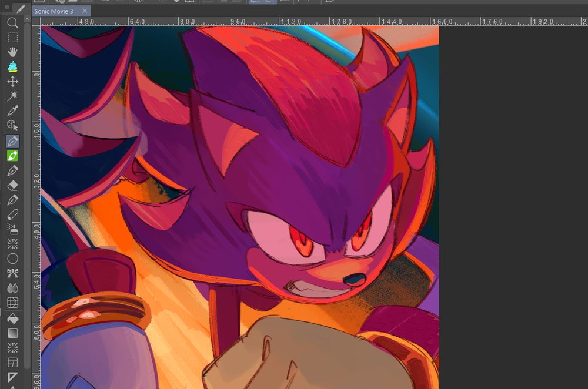Click the tool palette vertical scrollbar
Image resolution: width=588 pixels, height=389 pixels.
click(x=26, y=195)
